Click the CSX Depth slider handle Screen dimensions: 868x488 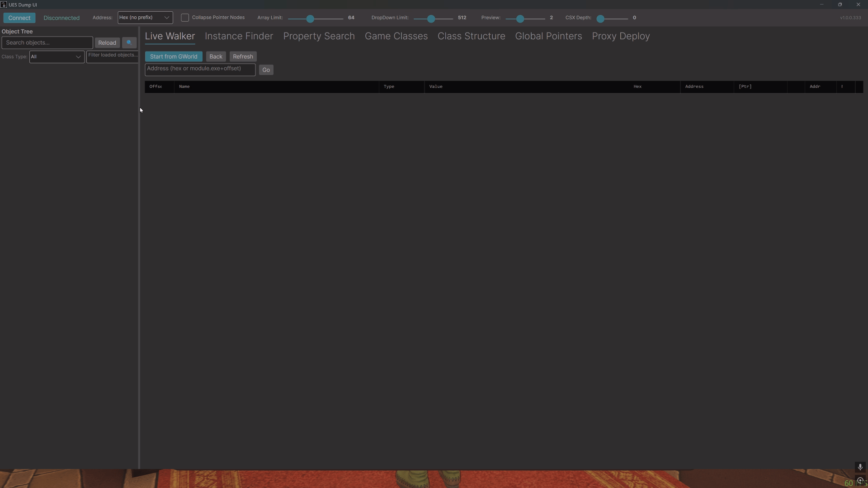(600, 19)
